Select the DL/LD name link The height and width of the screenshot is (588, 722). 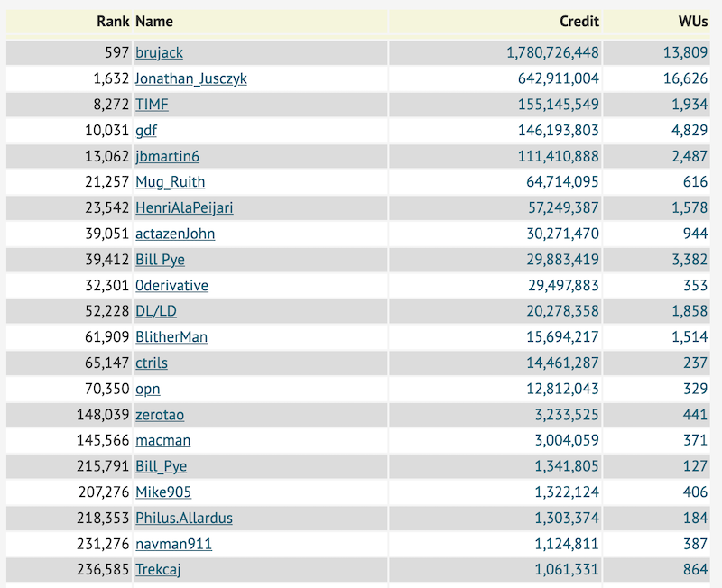click(x=156, y=311)
